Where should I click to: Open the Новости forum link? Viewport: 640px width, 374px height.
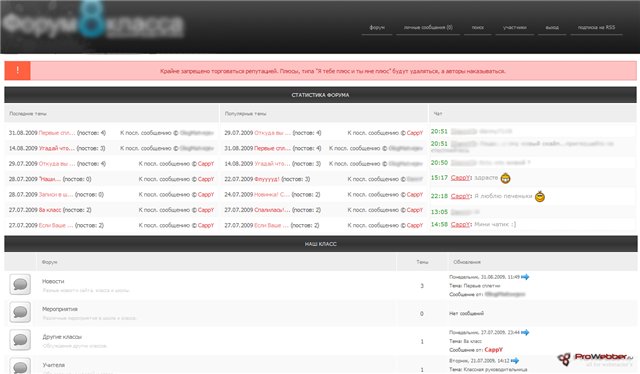(53, 281)
